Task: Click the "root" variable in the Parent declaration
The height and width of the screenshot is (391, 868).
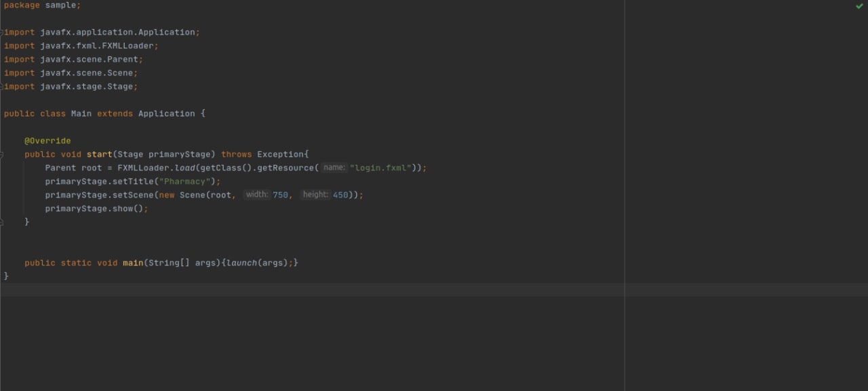Action: pyautogui.click(x=92, y=168)
